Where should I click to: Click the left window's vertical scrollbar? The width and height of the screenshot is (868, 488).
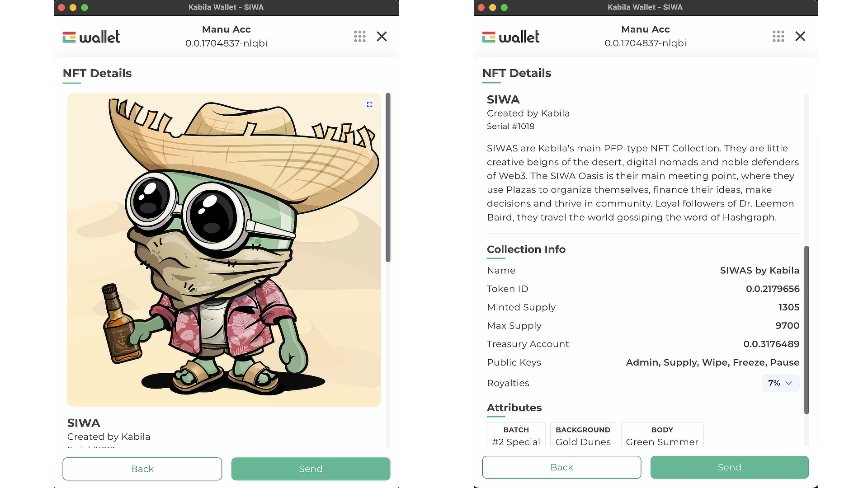pyautogui.click(x=388, y=177)
